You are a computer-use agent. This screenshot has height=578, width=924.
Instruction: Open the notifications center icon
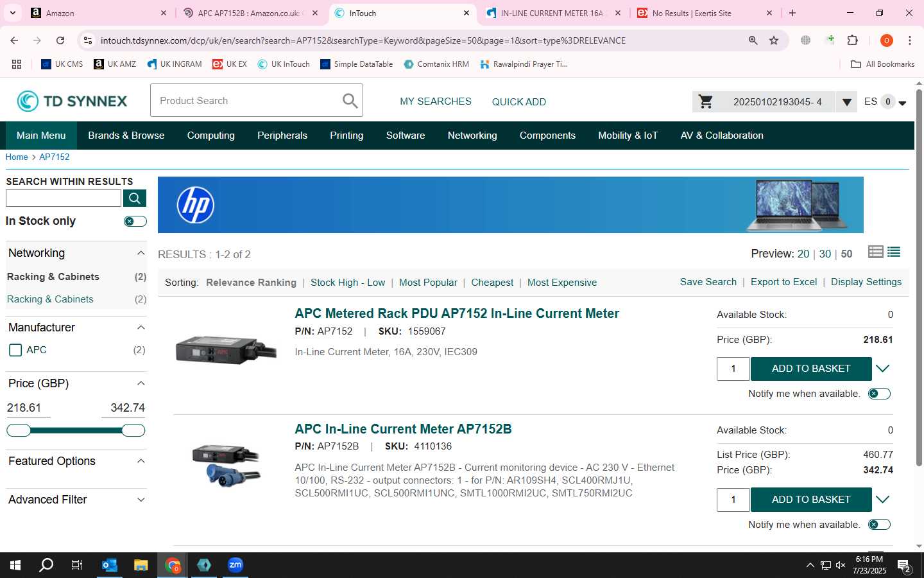coord(904,565)
